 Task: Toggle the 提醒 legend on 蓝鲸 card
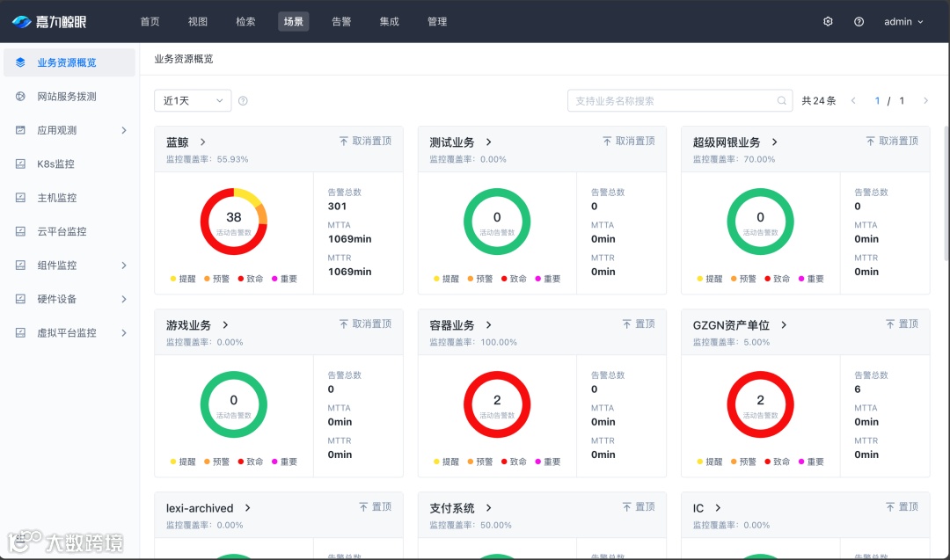(x=183, y=279)
